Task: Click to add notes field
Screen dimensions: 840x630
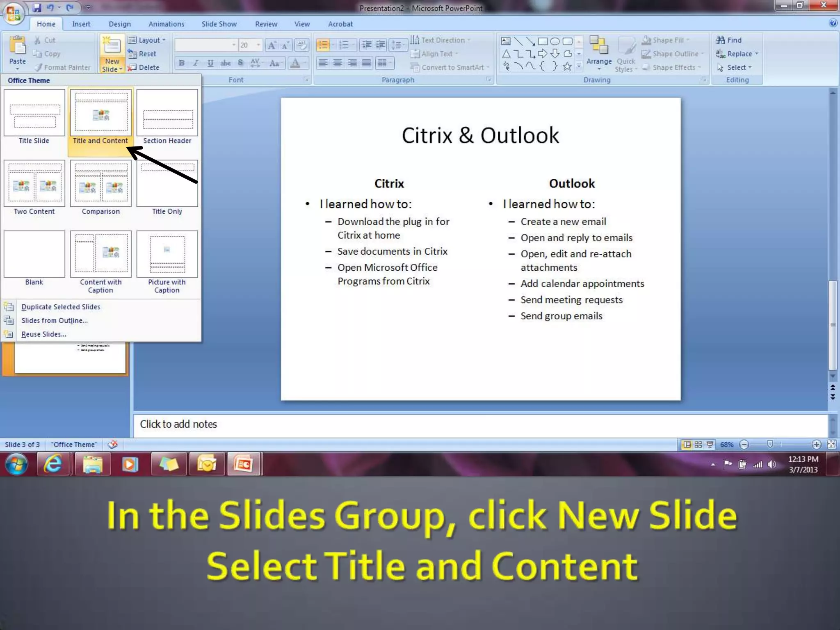Action: 480,425
